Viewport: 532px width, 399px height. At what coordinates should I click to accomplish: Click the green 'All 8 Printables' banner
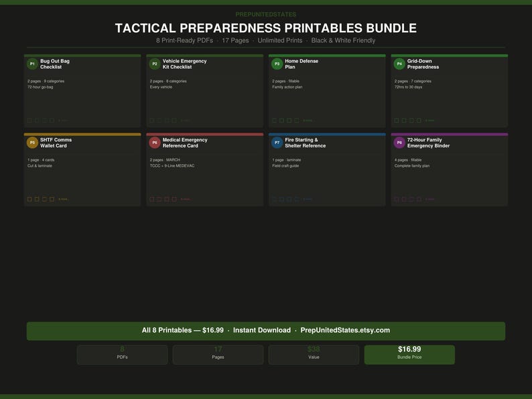266,331
